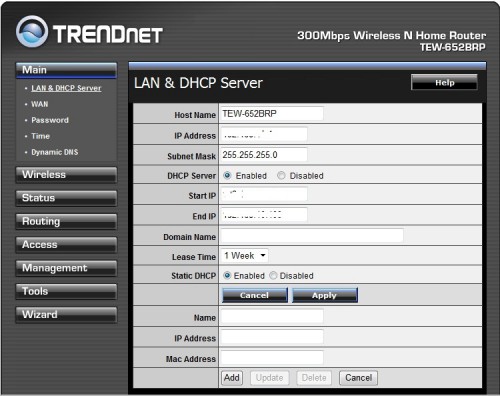500x396 pixels.
Task: Open the Time settings page
Action: click(40, 136)
